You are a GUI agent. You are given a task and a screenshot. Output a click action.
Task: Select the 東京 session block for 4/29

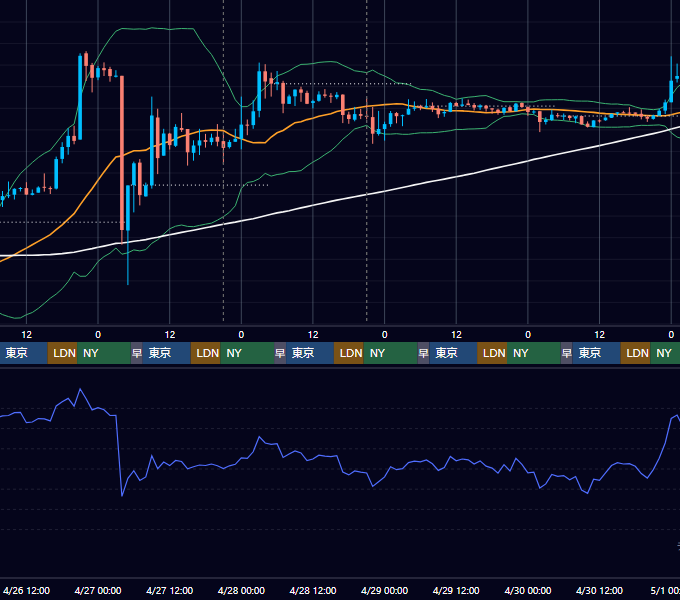click(453, 353)
